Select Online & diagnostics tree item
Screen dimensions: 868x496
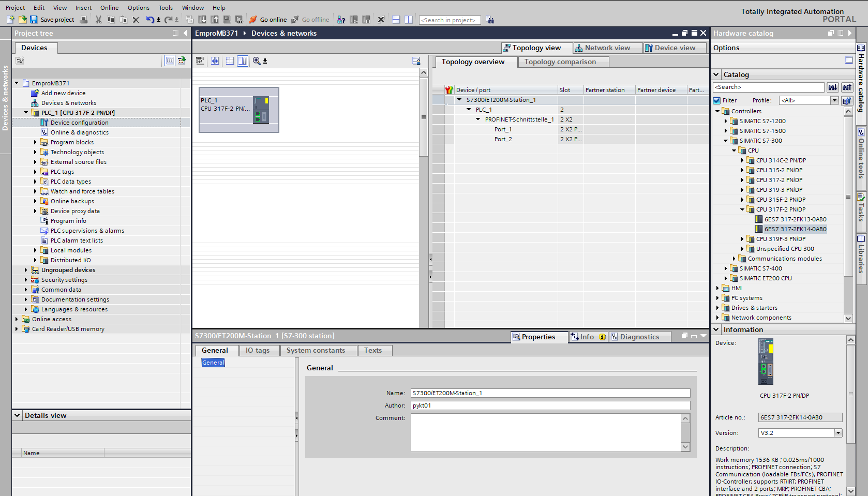tap(80, 132)
